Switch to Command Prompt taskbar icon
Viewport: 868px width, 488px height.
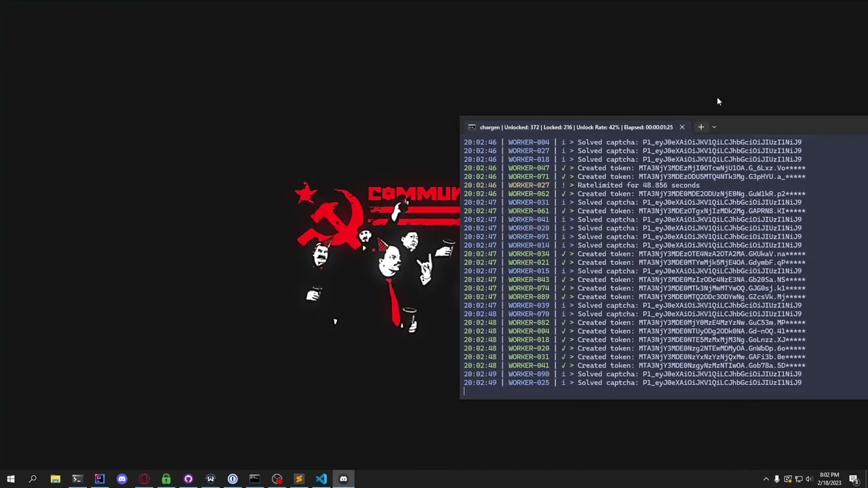pos(254,479)
